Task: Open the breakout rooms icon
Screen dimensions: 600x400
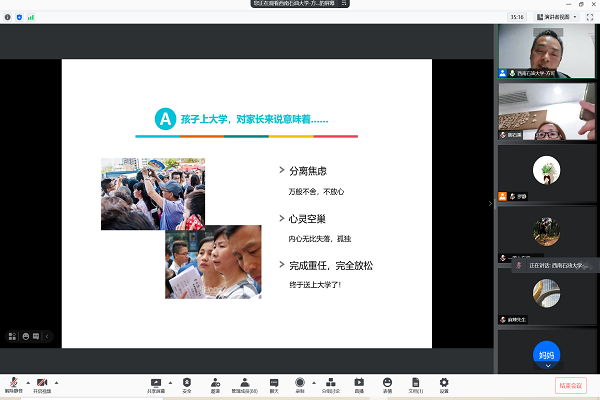Action: [x=330, y=383]
